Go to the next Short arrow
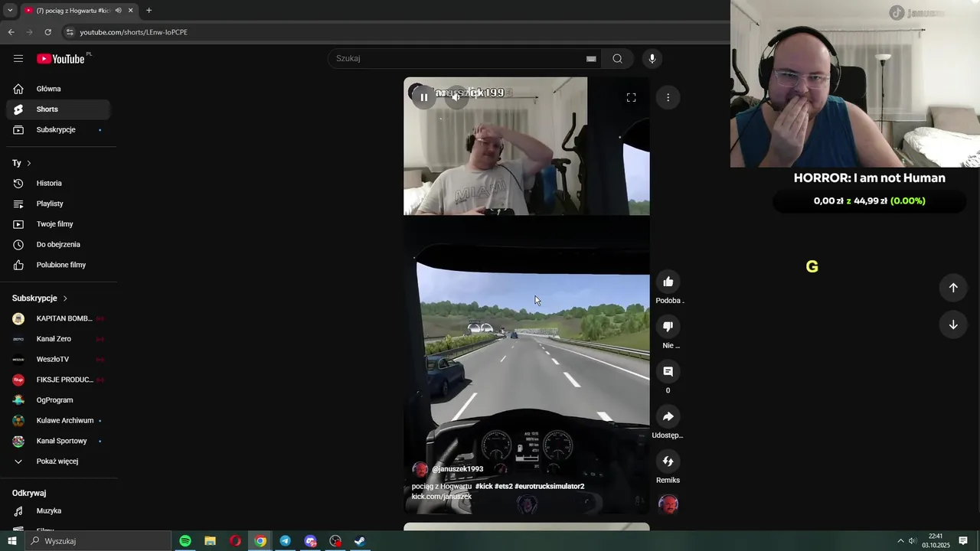 tap(953, 324)
